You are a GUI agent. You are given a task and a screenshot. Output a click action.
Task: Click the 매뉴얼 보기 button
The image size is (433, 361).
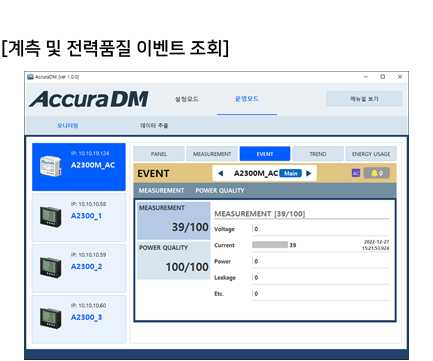click(364, 99)
